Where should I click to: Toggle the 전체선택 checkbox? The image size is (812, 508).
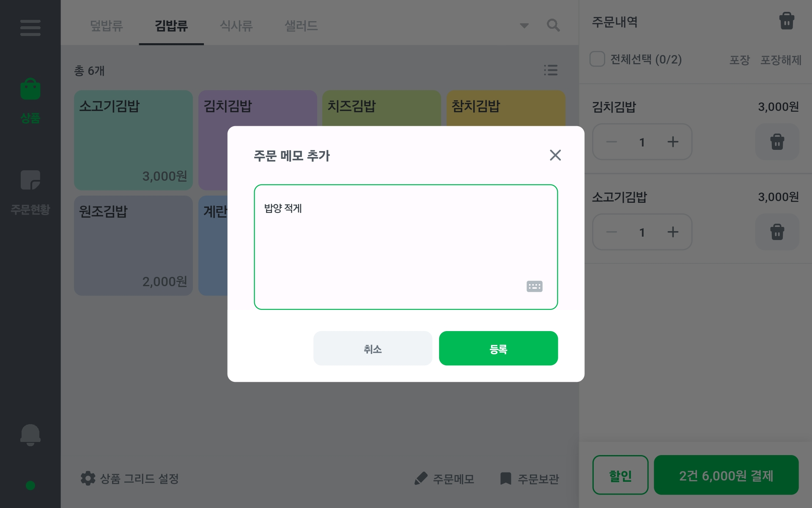pyautogui.click(x=597, y=59)
